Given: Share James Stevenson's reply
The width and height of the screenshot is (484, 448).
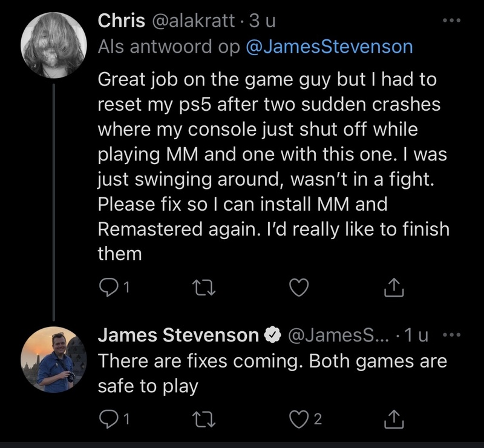Looking at the screenshot, I should point(393,417).
